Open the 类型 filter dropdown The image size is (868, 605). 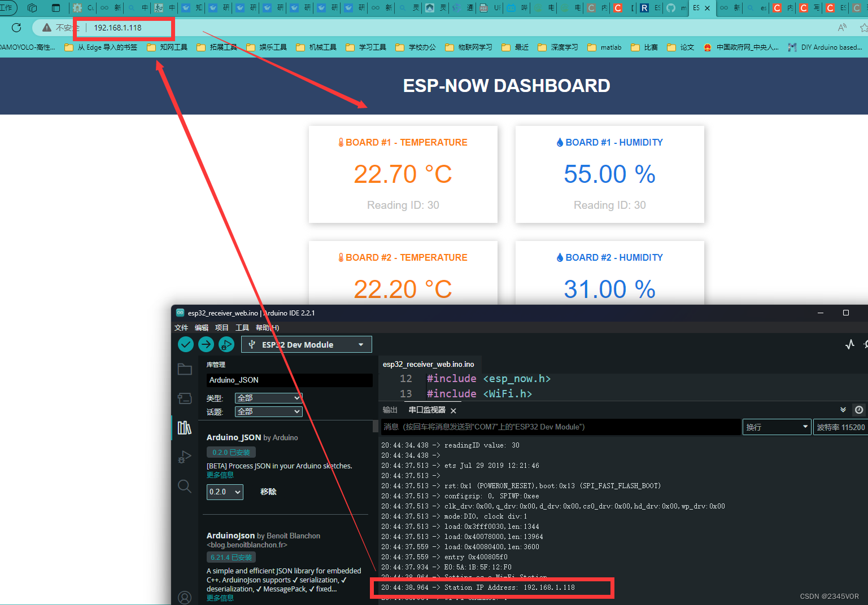pos(269,398)
